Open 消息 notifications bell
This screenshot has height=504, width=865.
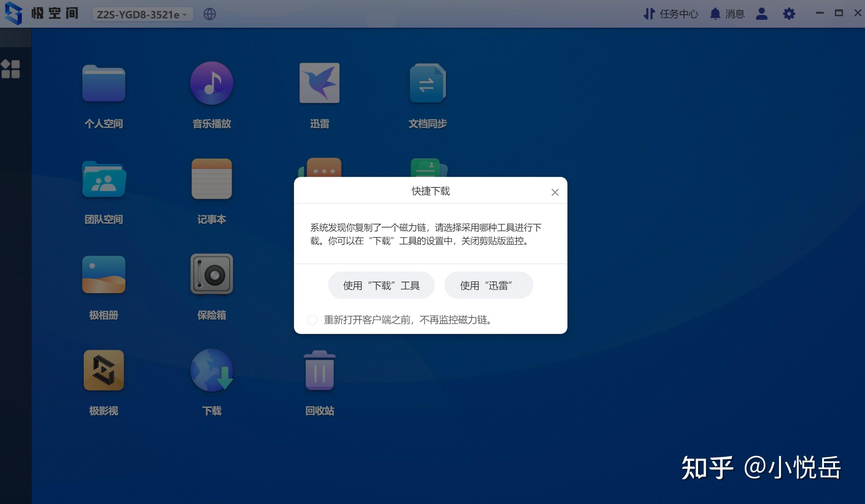click(x=727, y=14)
